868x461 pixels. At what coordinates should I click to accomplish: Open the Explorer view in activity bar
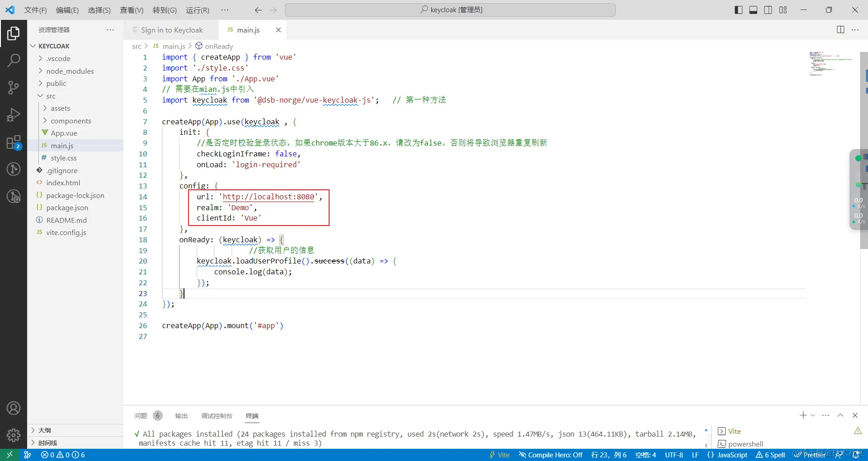(x=14, y=33)
